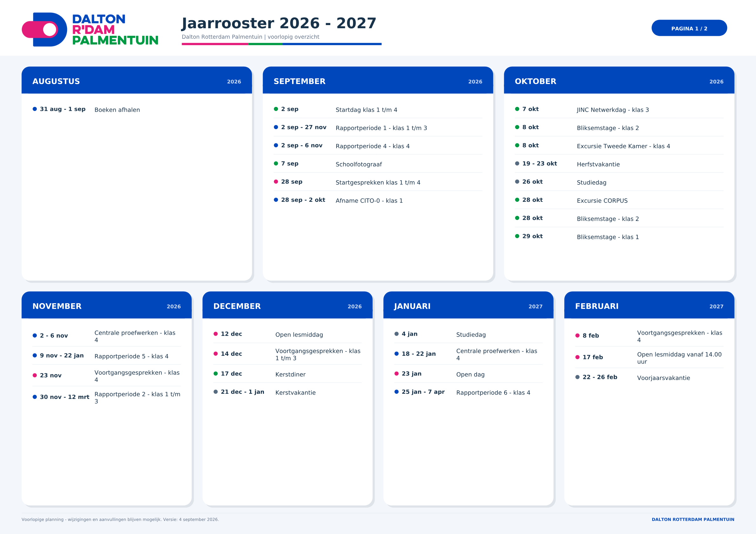Select the SEPTEMBER month header
Image resolution: width=756 pixels, height=534 pixels.
point(378,80)
